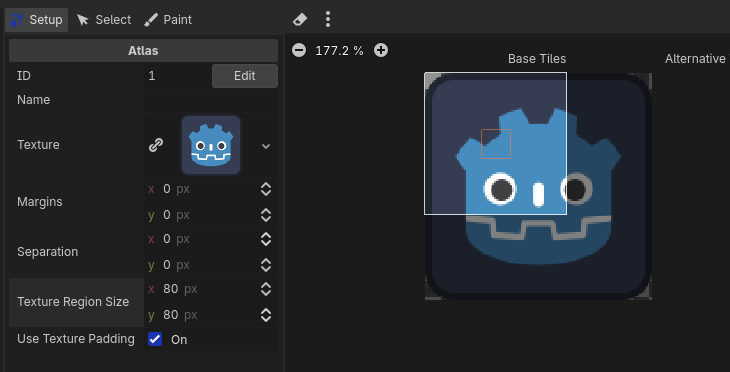Click the Texture Region Size y field
Screen dimensions: 730x372
(211, 315)
